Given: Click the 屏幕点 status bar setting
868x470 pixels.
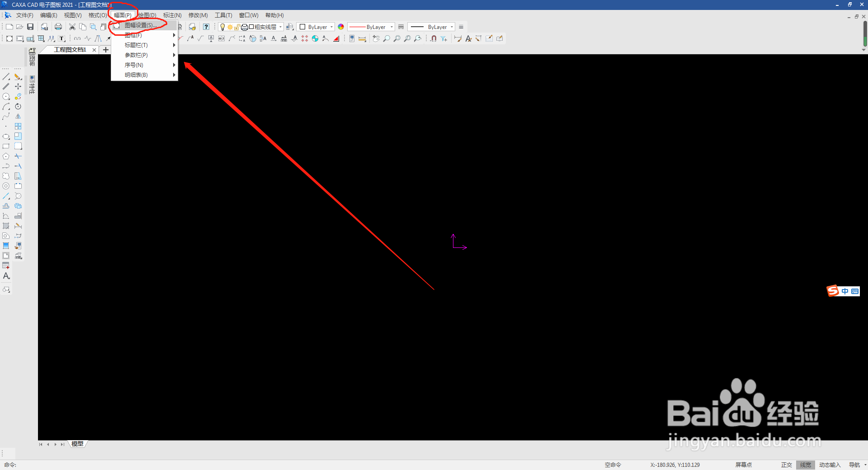Looking at the screenshot, I should coord(744,465).
